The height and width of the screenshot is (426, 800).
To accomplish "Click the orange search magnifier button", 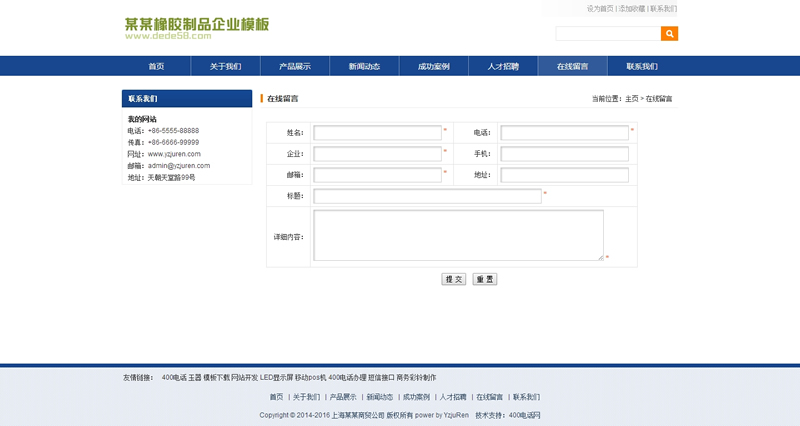I will coord(669,34).
